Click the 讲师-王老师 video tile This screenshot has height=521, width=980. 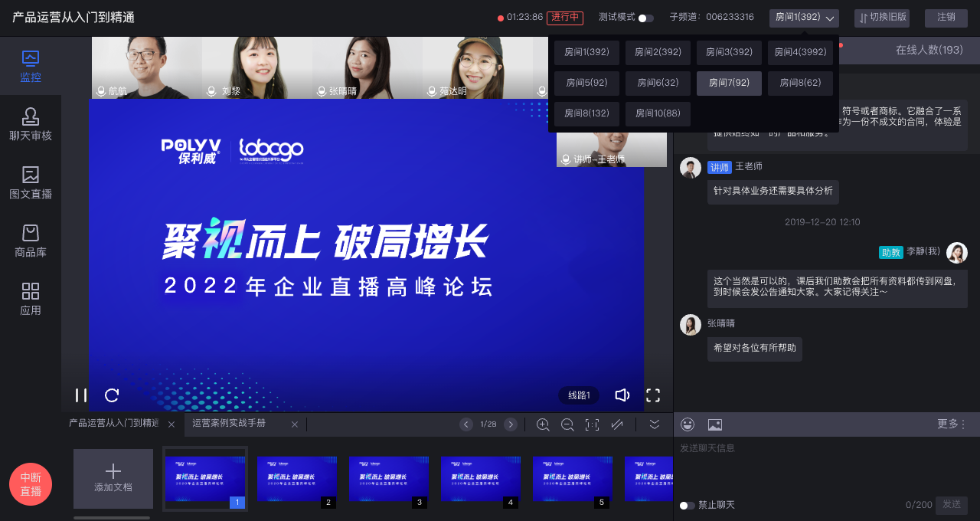[612, 149]
